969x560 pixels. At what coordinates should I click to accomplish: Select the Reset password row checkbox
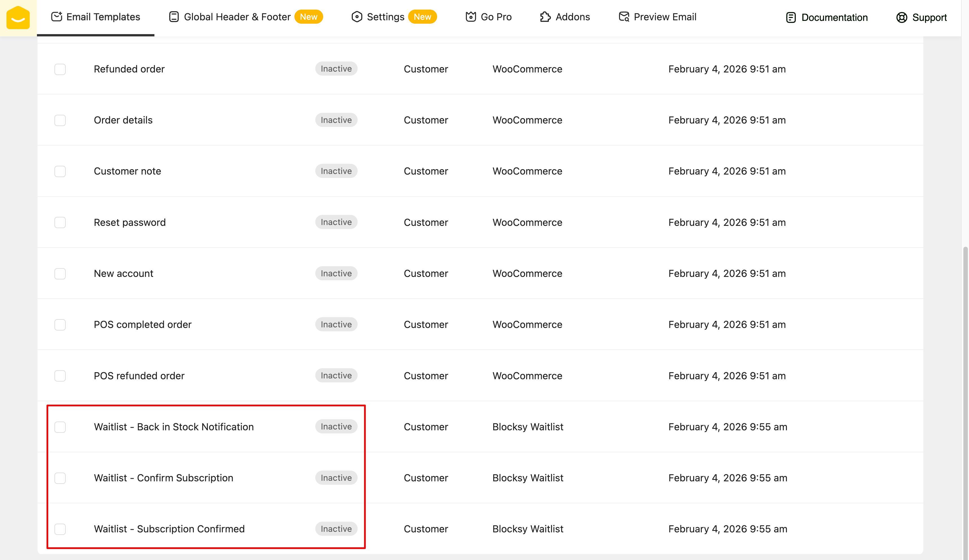tap(60, 222)
